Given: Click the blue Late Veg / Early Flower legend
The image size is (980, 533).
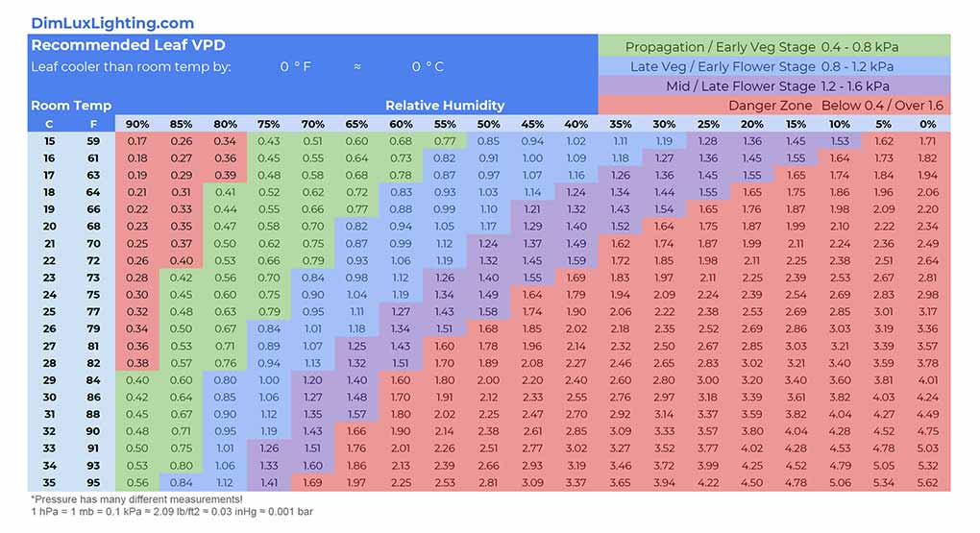Looking at the screenshot, I should coord(773,67).
